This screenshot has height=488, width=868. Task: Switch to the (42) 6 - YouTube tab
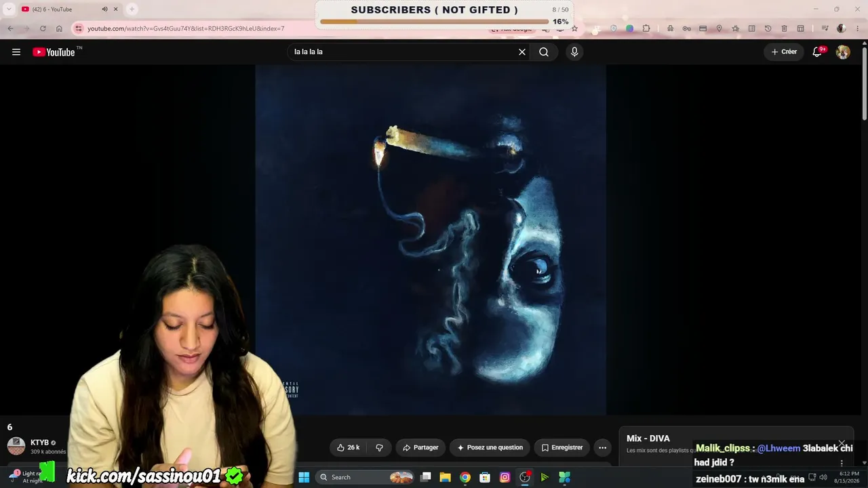click(x=70, y=9)
